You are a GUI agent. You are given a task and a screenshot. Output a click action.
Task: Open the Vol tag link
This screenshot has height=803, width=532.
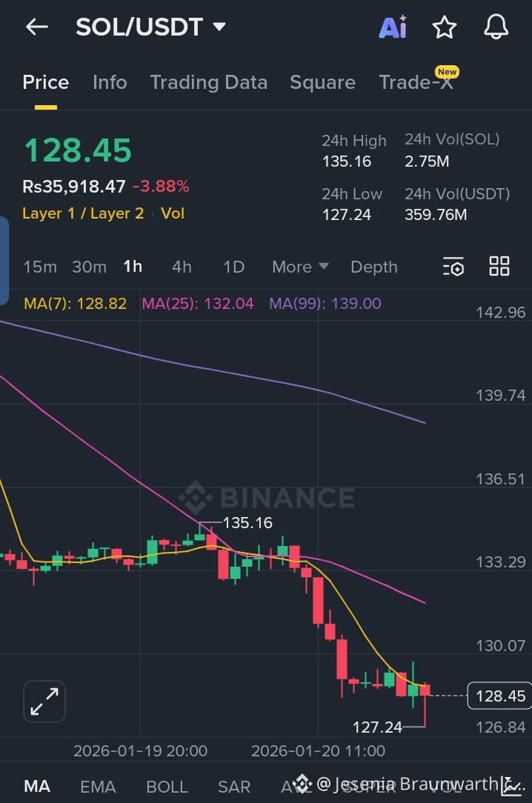coord(173,213)
